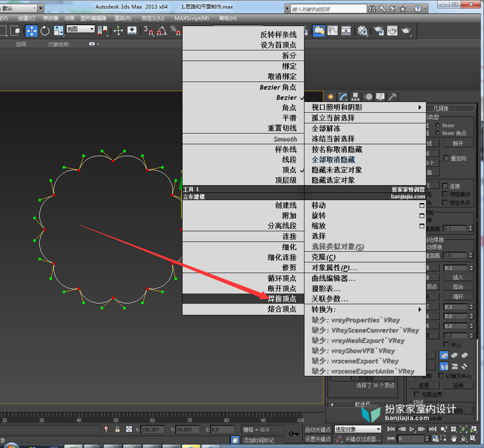Click the favorites star icon in title bar
This screenshot has width=484, height=448.
[402, 8]
